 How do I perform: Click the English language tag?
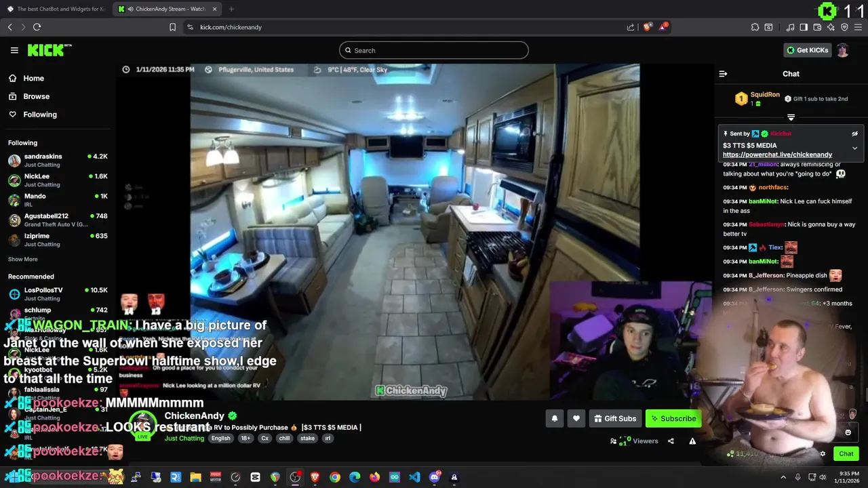pyautogui.click(x=221, y=439)
